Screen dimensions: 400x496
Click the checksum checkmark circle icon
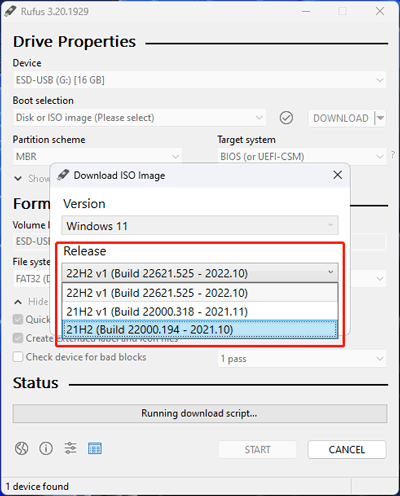[x=286, y=118]
